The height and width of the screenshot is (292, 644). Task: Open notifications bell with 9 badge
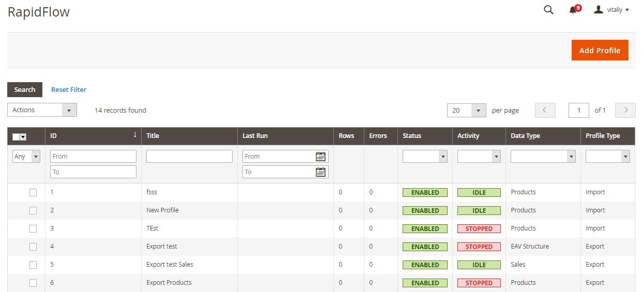575,9
